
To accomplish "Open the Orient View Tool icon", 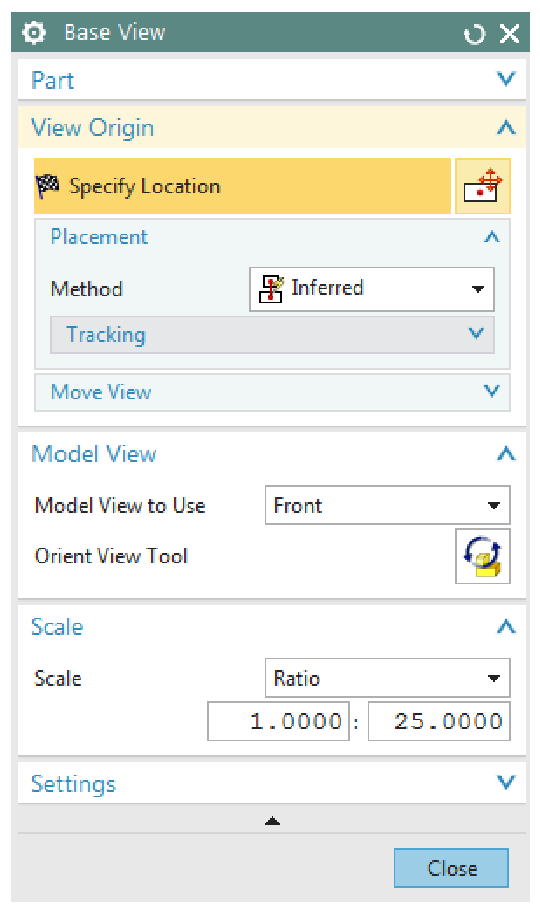I will [482, 556].
